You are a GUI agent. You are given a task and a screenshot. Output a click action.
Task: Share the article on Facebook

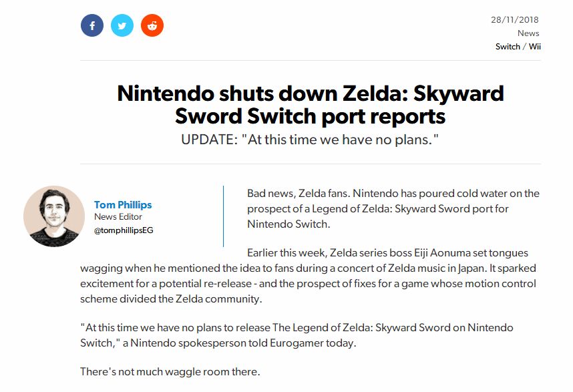(92, 25)
